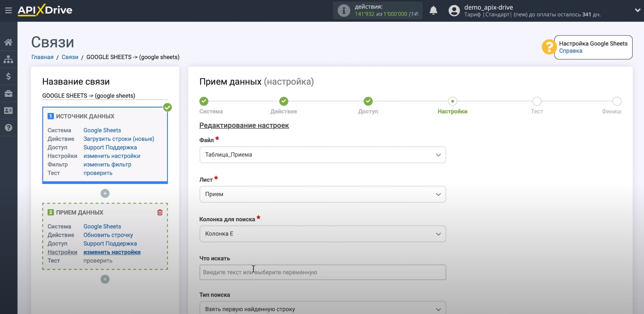
Task: Open the Тип поиска dropdown
Action: 323,308
